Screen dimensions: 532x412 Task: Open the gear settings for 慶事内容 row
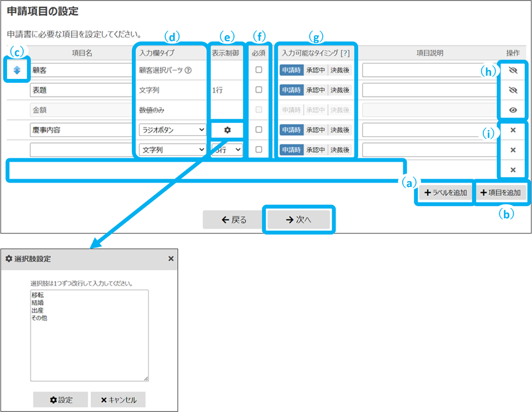[227, 130]
